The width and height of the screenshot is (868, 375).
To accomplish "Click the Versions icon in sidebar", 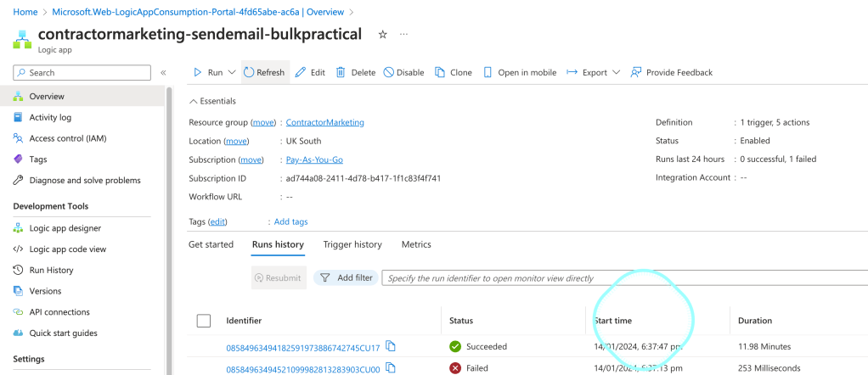I will point(19,291).
